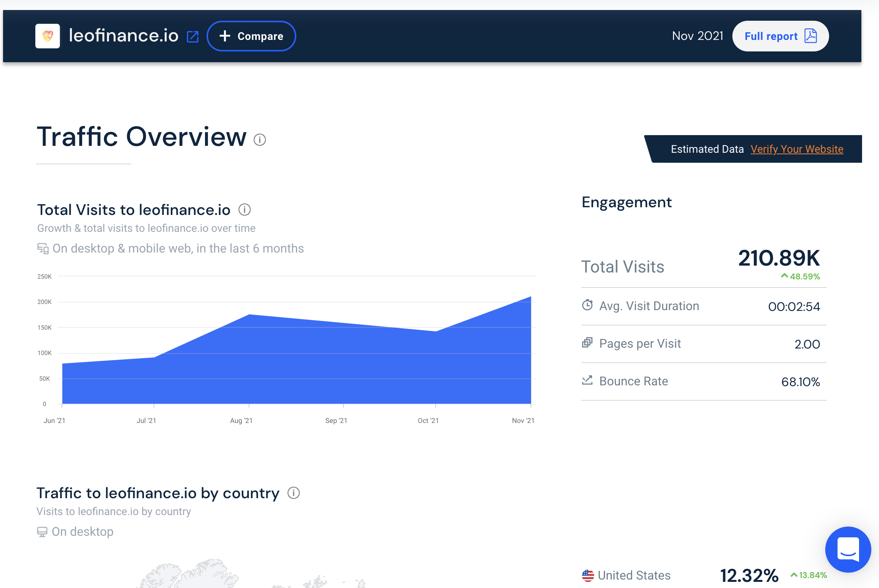
Task: Click the 12.32% United States share
Action: click(749, 575)
